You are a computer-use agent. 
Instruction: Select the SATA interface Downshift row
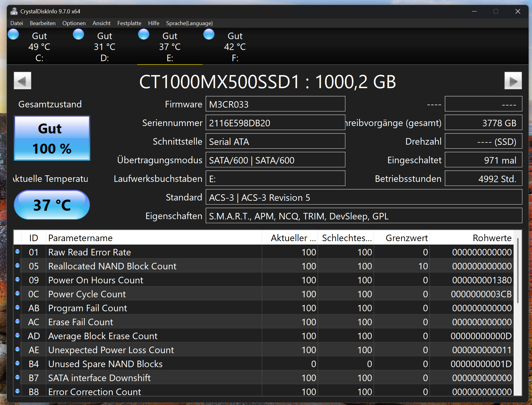point(263,377)
